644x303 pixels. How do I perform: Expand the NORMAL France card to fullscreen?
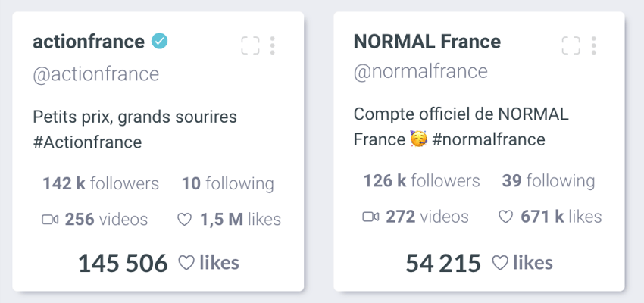click(x=571, y=45)
